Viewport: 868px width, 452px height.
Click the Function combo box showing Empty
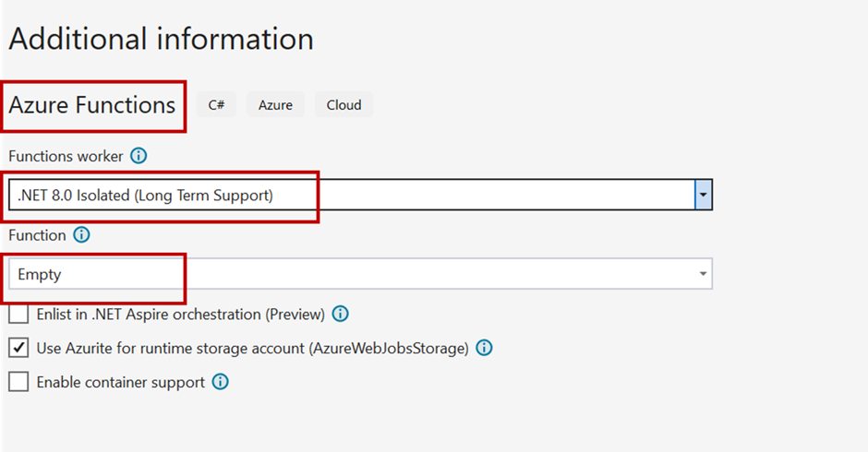click(360, 274)
